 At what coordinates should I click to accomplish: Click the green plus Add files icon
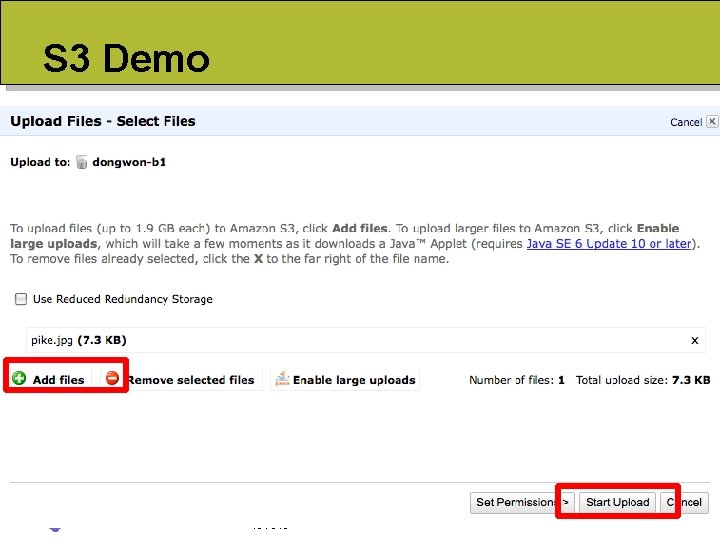[x=19, y=378]
